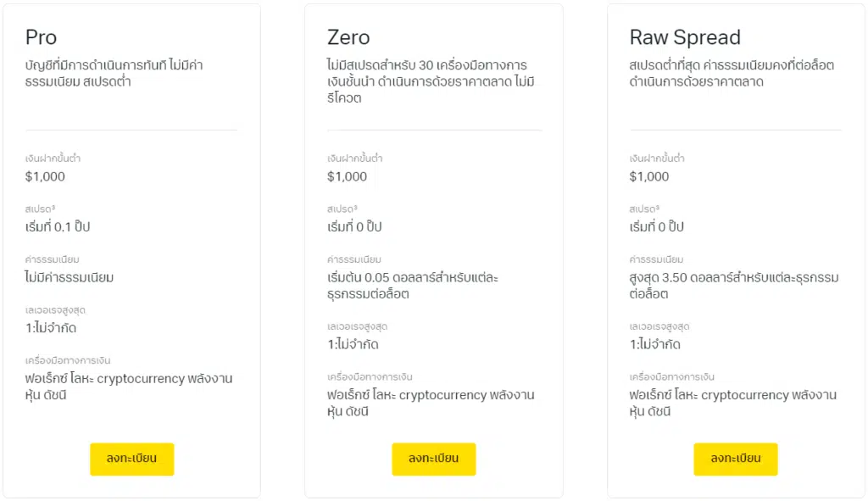Click the 3.50 dollar commission text in Raw Spread
This screenshot has height=501, width=868.
pos(733,286)
